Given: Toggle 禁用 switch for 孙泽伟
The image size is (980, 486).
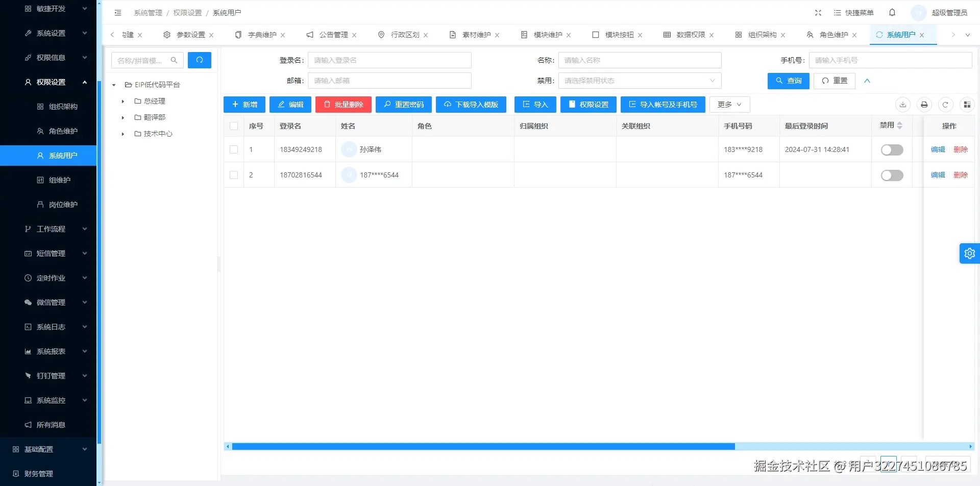Looking at the screenshot, I should pos(892,150).
